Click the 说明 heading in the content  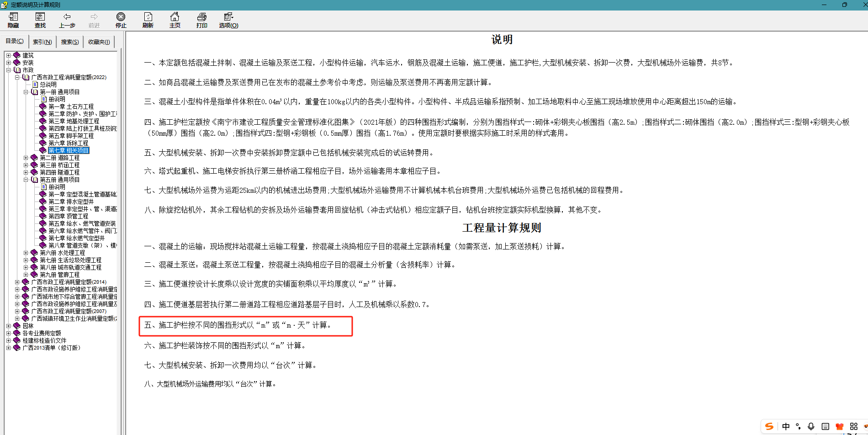point(502,40)
